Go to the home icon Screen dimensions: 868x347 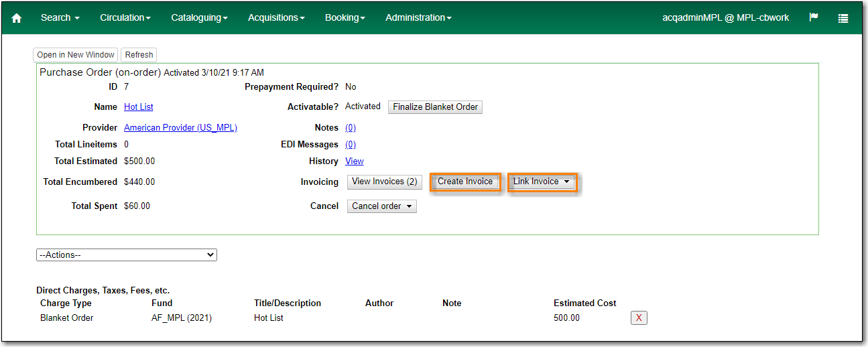tap(17, 18)
